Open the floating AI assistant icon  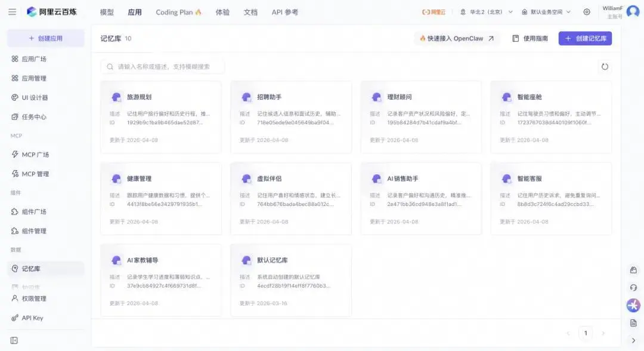tap(633, 305)
